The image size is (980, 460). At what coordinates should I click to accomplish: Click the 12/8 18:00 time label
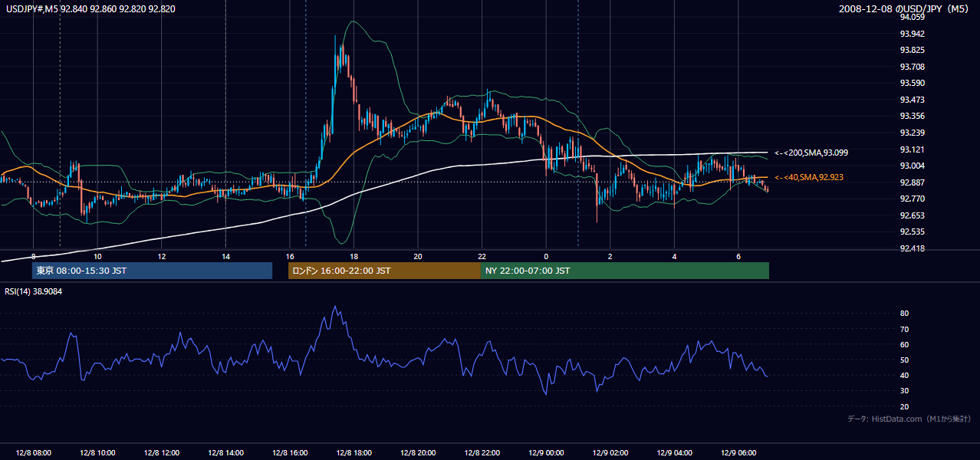point(354,452)
